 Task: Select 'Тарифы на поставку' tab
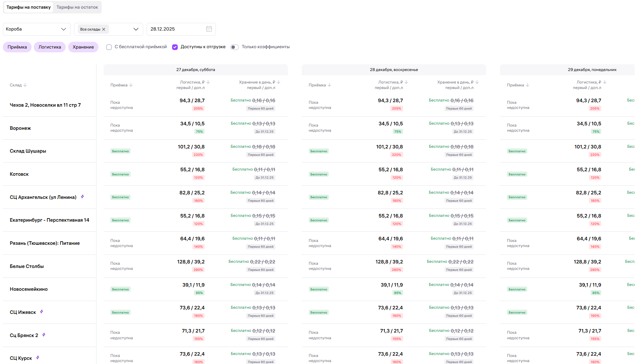pos(28,7)
